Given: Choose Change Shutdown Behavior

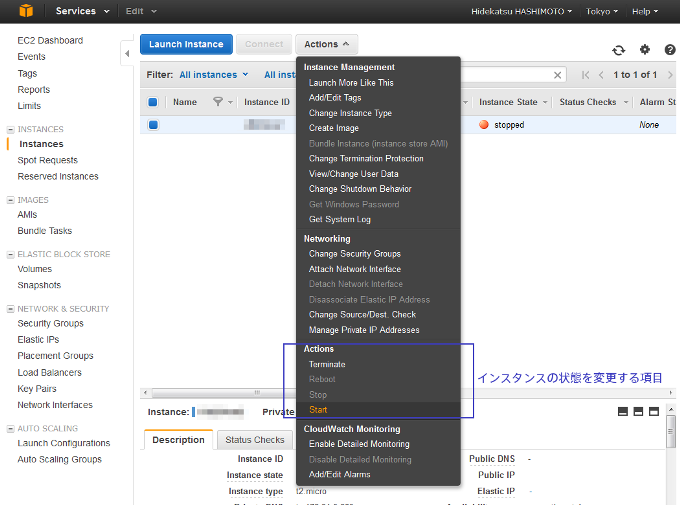Looking at the screenshot, I should click(x=360, y=189).
